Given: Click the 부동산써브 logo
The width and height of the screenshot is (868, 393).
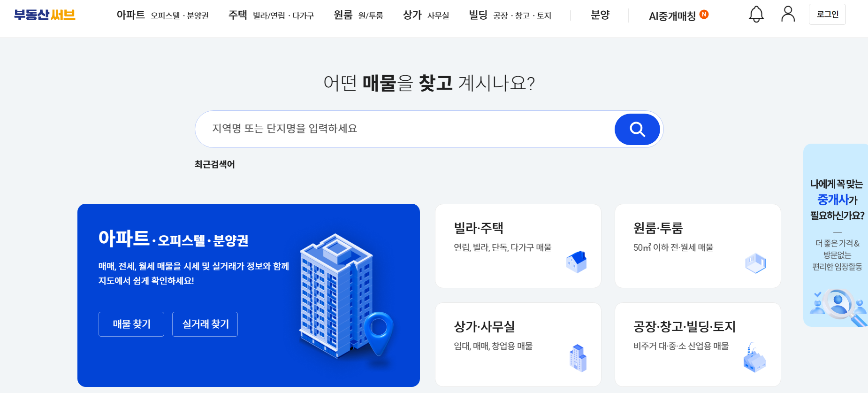Looking at the screenshot, I should pyautogui.click(x=43, y=14).
